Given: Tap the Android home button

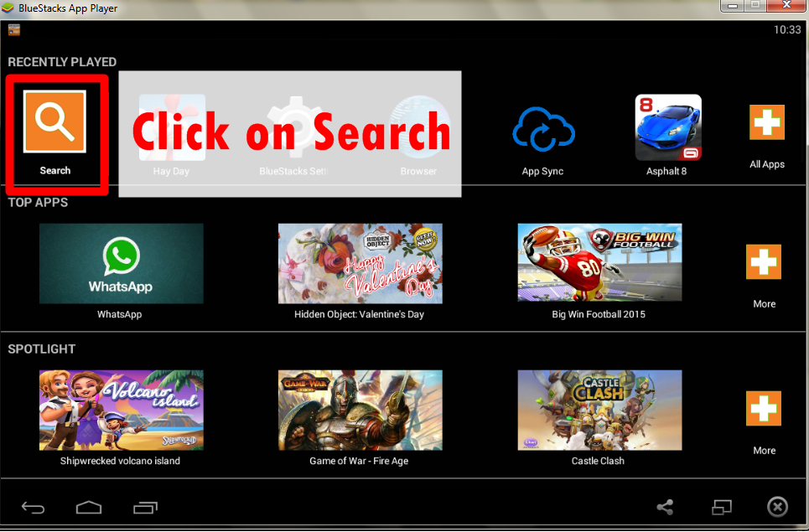Looking at the screenshot, I should point(88,507).
